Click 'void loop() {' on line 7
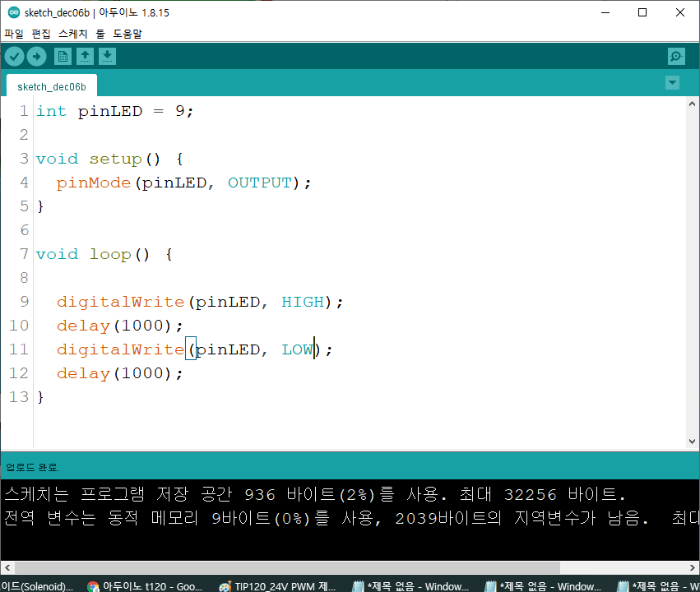 pyautogui.click(x=104, y=254)
